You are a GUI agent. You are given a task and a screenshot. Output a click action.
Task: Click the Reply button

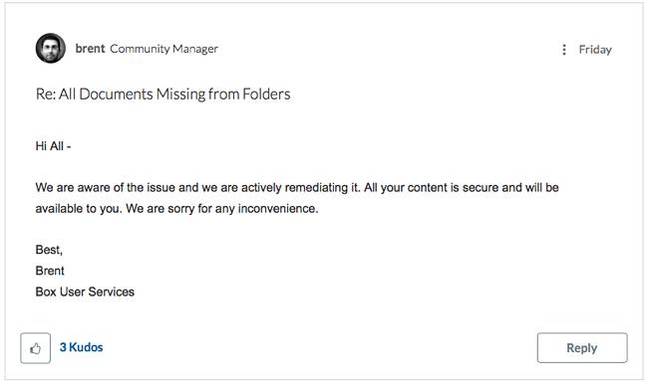(582, 348)
